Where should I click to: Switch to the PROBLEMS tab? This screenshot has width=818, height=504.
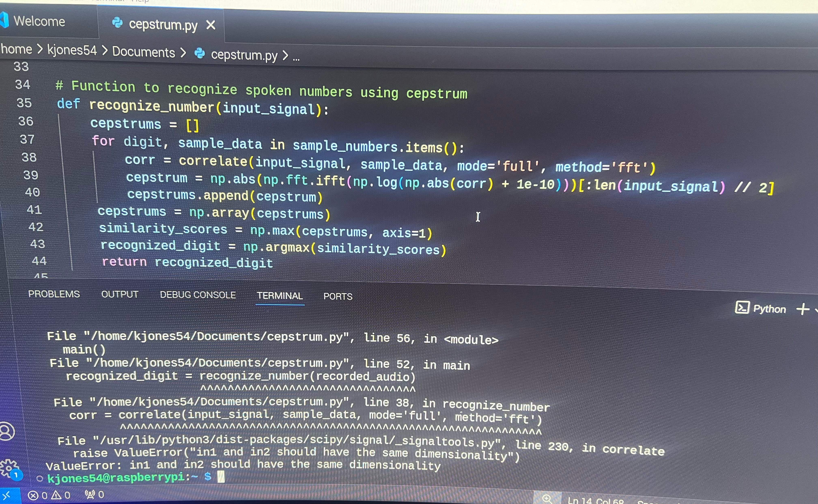pos(54,294)
